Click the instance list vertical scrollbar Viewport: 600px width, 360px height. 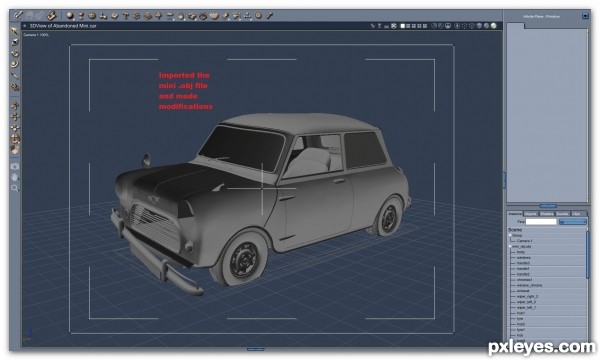tap(587, 255)
